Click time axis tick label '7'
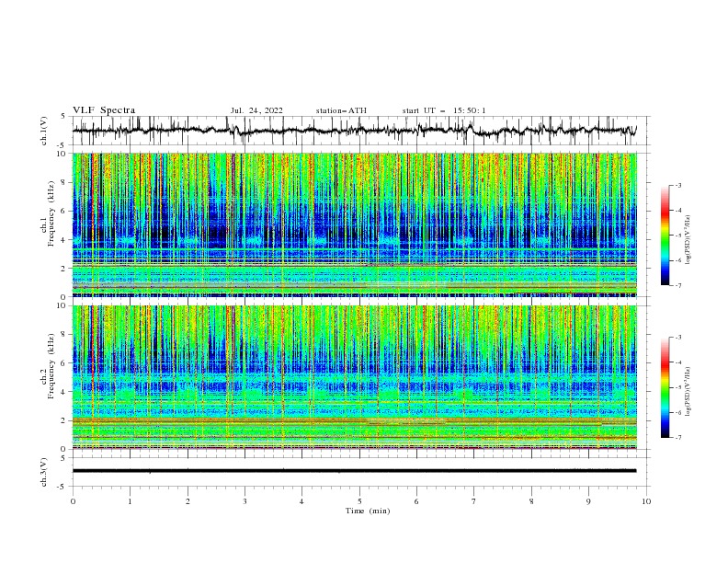Screen dimensions: 728x563 coord(474,501)
